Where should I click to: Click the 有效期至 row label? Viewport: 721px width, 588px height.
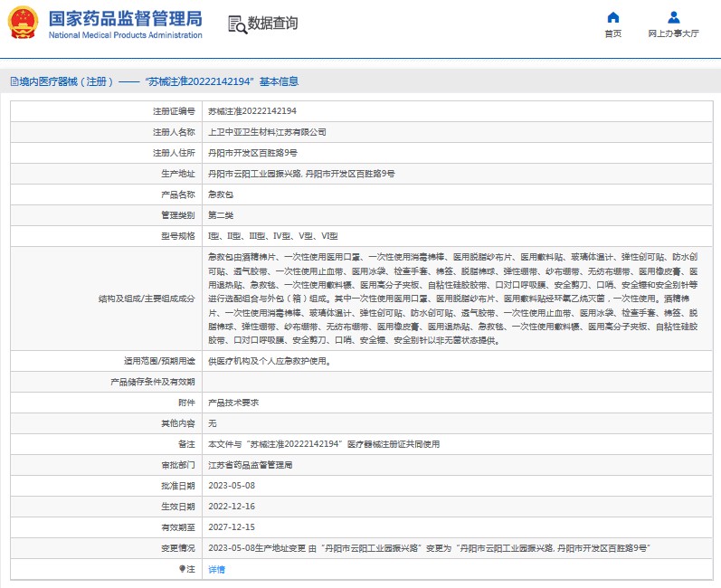(178, 527)
